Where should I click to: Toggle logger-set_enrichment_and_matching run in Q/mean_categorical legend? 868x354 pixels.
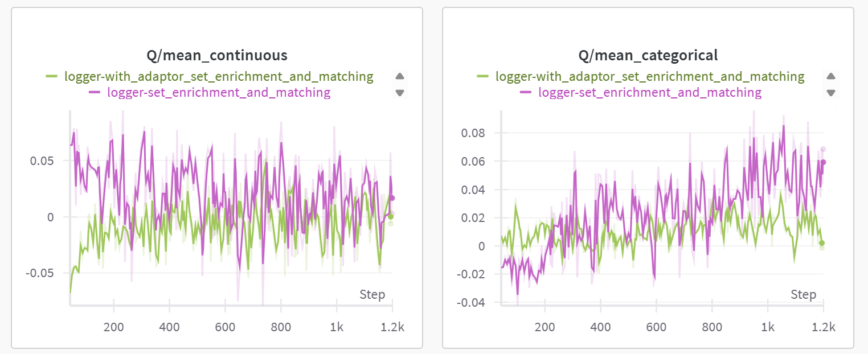pos(650,92)
